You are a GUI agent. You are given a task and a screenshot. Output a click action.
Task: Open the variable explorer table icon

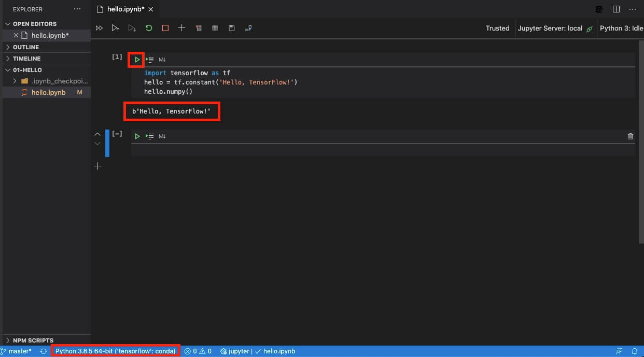coord(215,28)
